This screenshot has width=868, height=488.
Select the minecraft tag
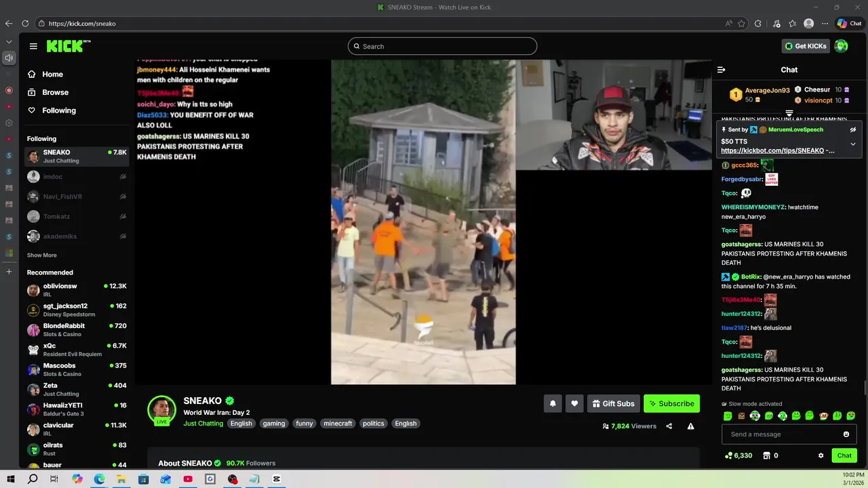pos(338,424)
